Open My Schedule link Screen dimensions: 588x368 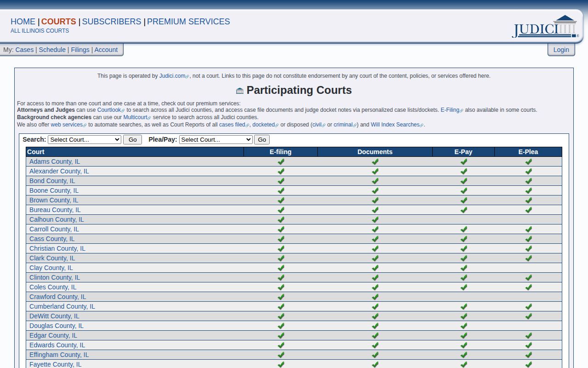52,50
